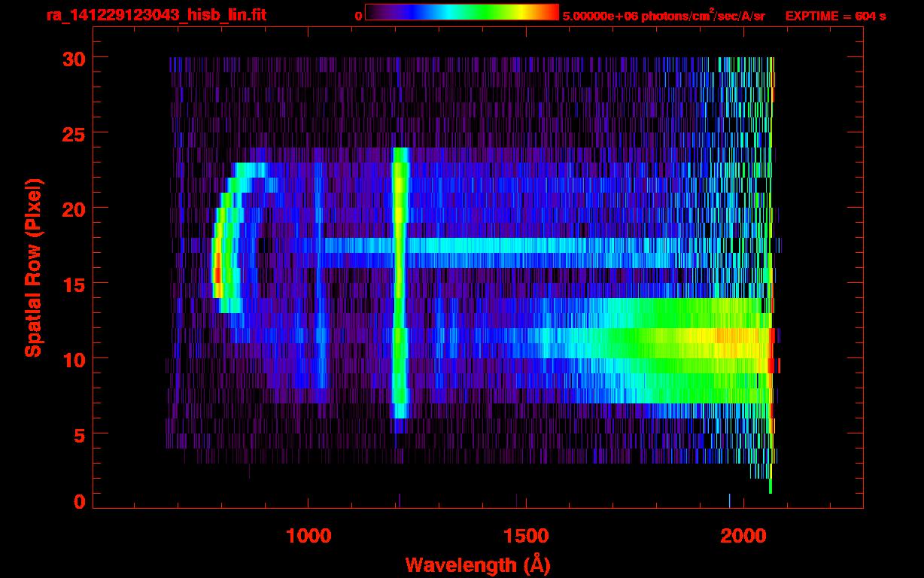Click the y-axis tick label 20

click(74, 208)
